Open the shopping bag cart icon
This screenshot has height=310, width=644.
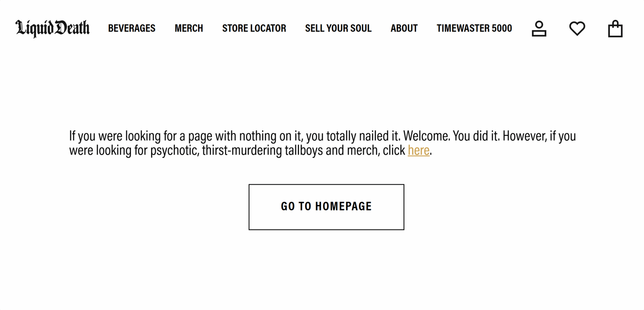coord(615,29)
